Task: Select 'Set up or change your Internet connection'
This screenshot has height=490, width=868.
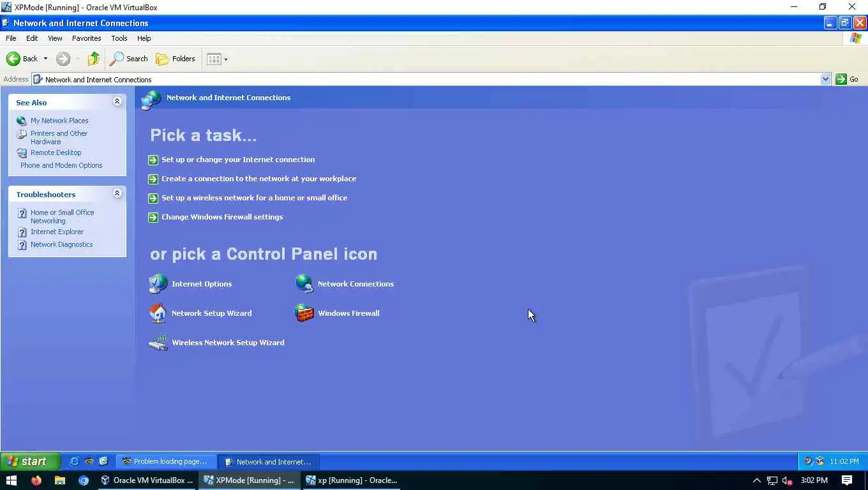Action: coord(238,160)
